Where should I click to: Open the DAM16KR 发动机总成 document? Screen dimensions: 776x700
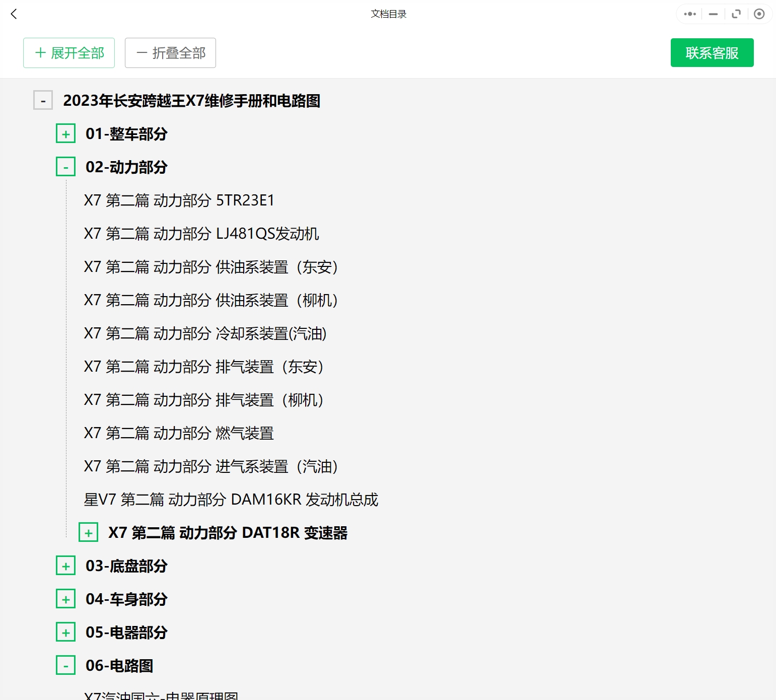[231, 500]
